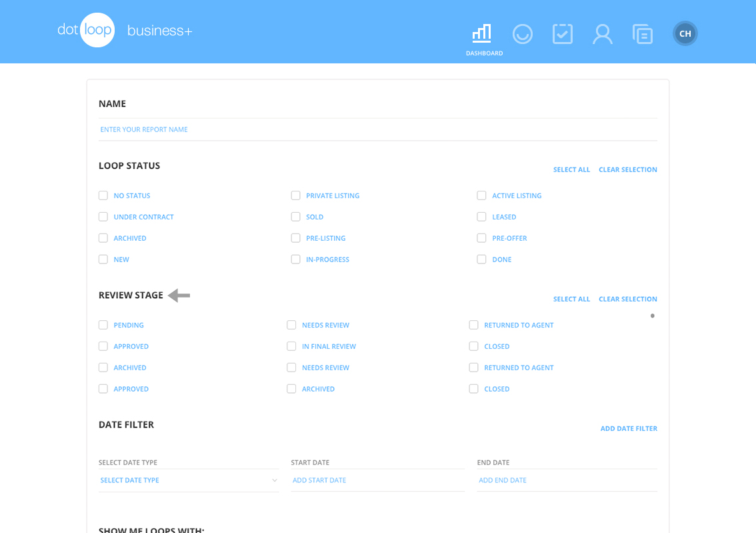
Task: Click the arrow pointing at Review Stage
Action: pos(179,295)
